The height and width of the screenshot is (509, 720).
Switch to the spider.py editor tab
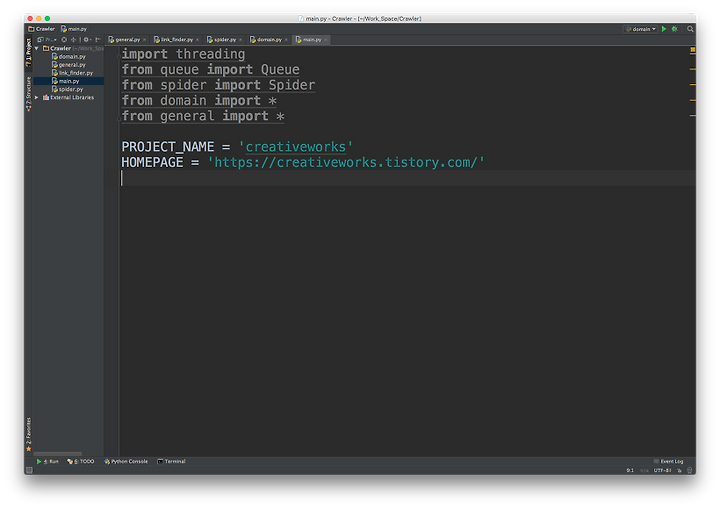tap(222, 40)
